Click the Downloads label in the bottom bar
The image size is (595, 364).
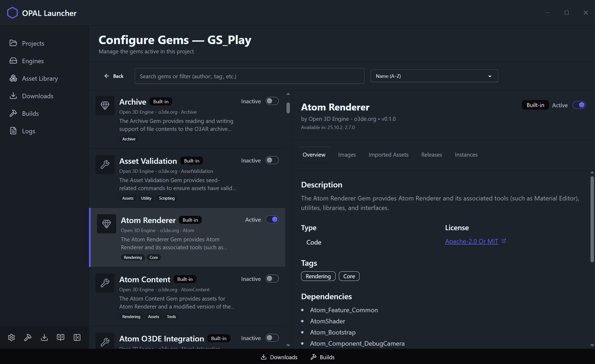284,357
